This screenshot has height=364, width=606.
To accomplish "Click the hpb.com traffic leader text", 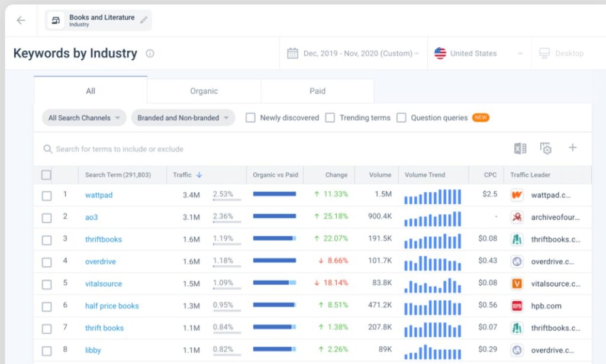I will click(546, 305).
